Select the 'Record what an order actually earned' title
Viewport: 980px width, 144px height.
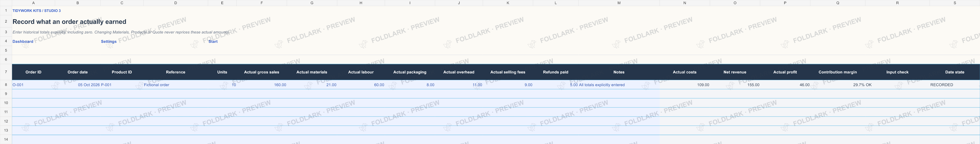69,22
